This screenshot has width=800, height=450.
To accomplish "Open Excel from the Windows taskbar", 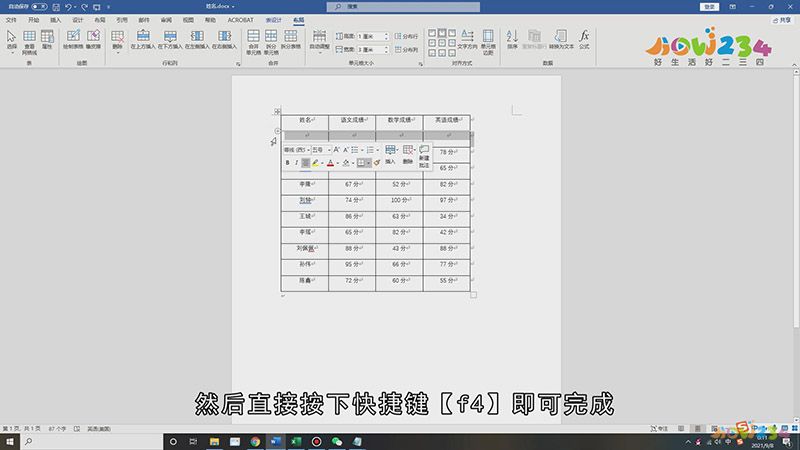I will click(296, 441).
